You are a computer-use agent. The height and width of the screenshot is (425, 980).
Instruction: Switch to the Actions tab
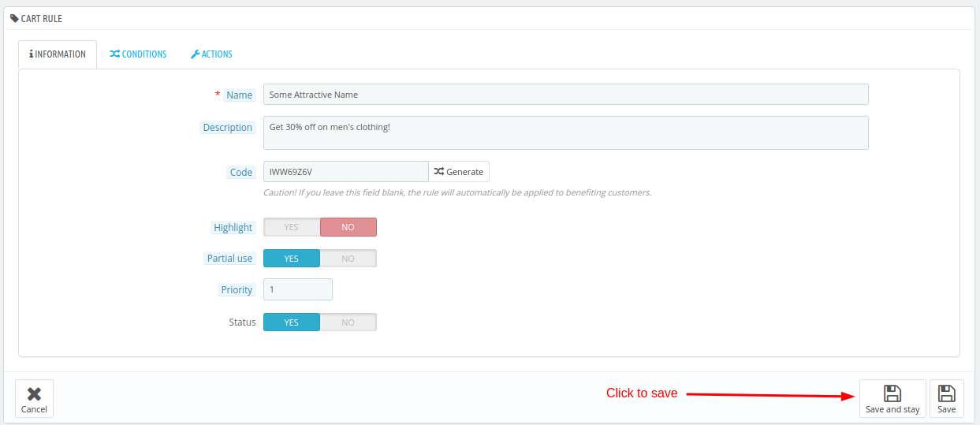211,54
